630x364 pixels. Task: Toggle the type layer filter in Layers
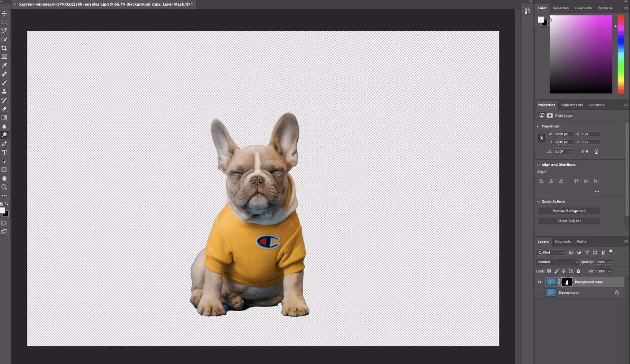coord(587,252)
